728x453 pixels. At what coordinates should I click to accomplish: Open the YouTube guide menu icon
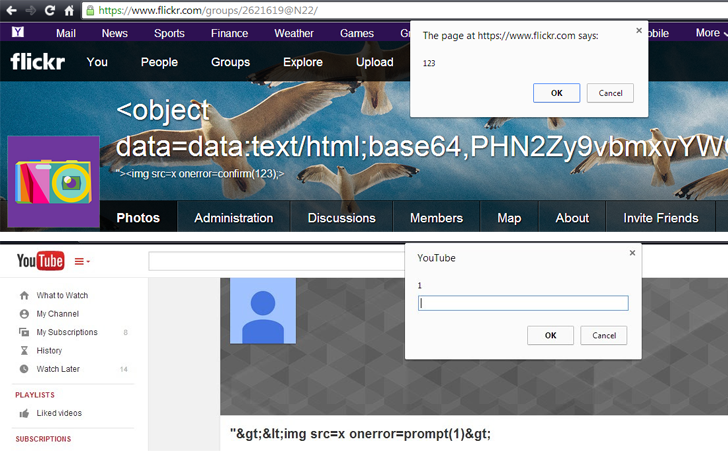[x=82, y=262]
